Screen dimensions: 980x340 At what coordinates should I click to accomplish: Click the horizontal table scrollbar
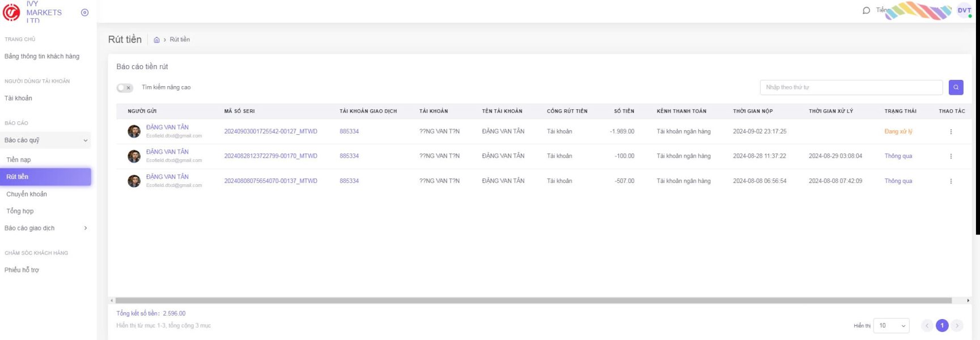point(533,300)
